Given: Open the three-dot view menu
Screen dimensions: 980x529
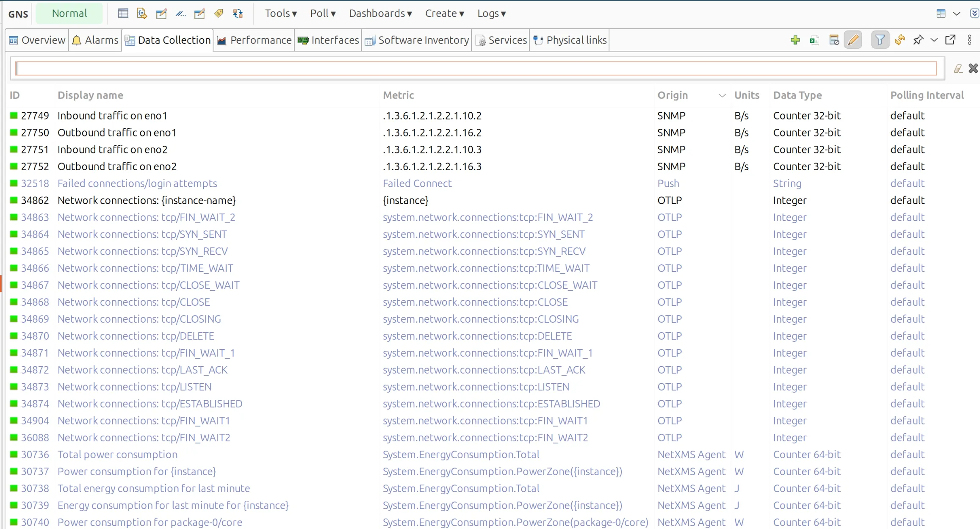Looking at the screenshot, I should coord(970,40).
